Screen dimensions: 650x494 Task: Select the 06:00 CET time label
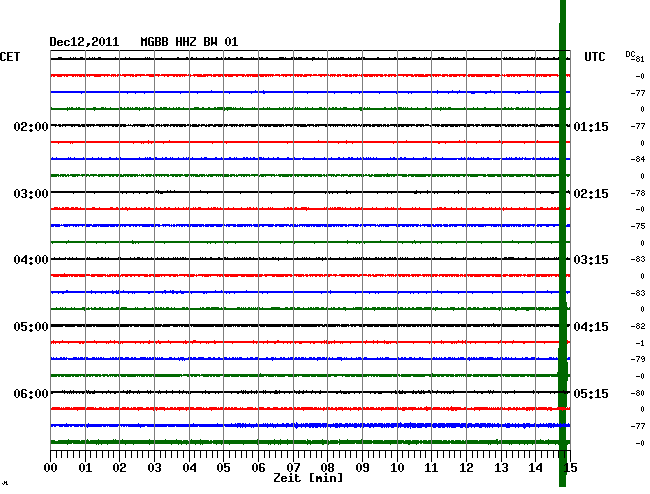click(31, 393)
